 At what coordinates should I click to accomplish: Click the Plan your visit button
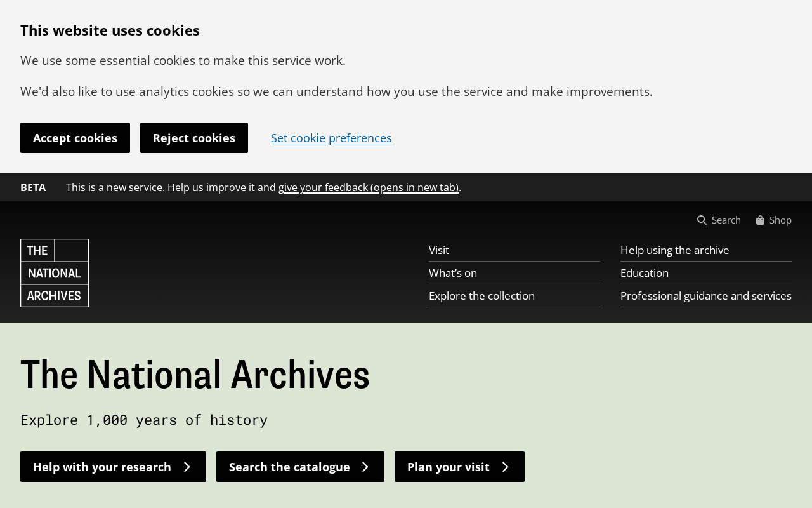click(x=459, y=467)
